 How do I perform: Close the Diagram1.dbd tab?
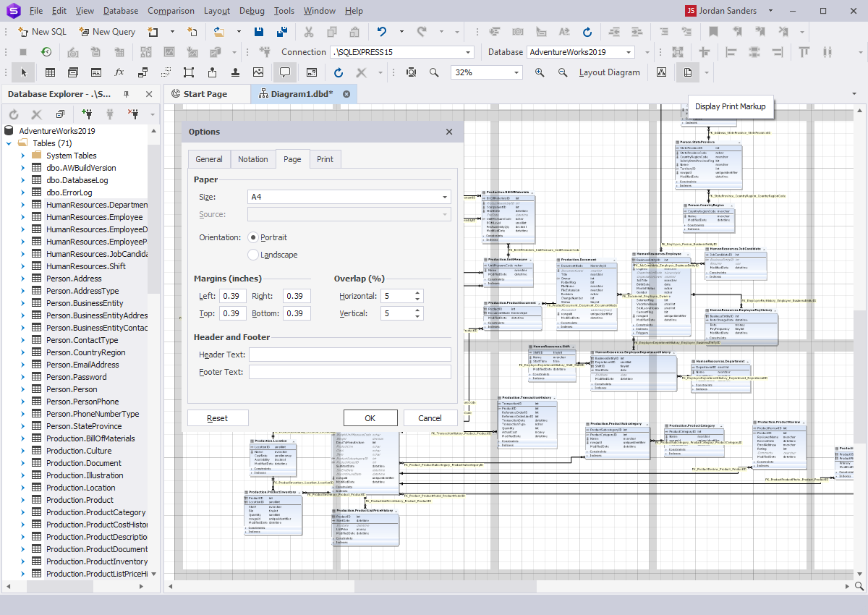[x=346, y=94]
